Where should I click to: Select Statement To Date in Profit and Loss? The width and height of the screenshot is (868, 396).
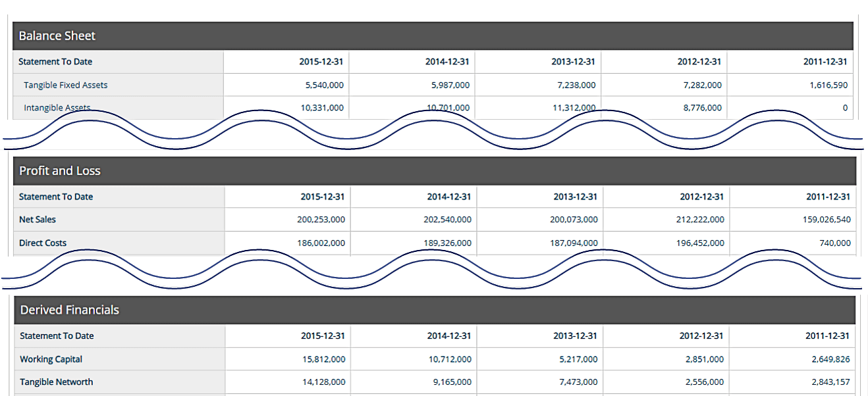(x=56, y=197)
